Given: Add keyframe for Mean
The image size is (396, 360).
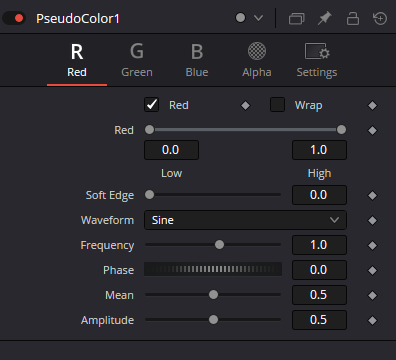Looking at the screenshot, I should coord(372,295).
